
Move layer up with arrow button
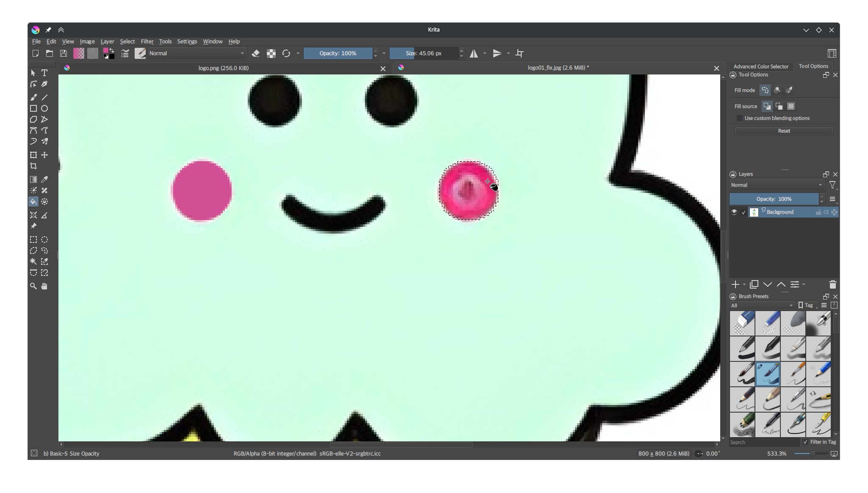coord(781,284)
